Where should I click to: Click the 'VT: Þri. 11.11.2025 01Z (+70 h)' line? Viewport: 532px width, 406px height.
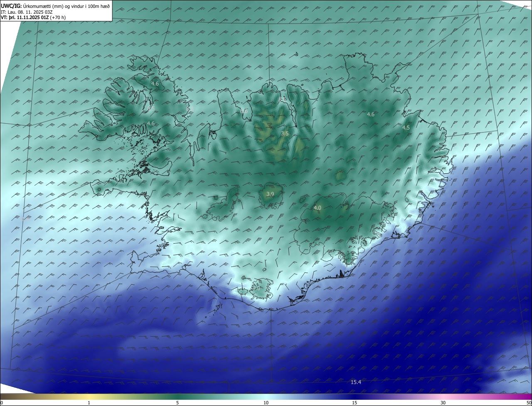(33, 17)
